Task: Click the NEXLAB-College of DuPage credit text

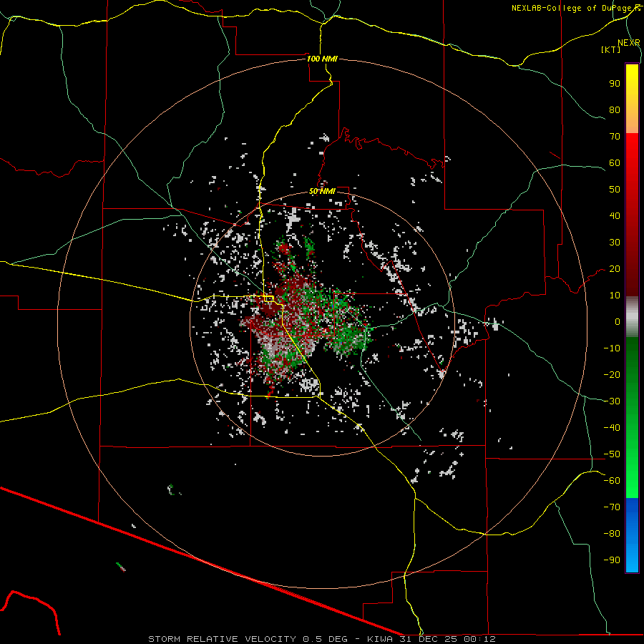Action: point(575,8)
